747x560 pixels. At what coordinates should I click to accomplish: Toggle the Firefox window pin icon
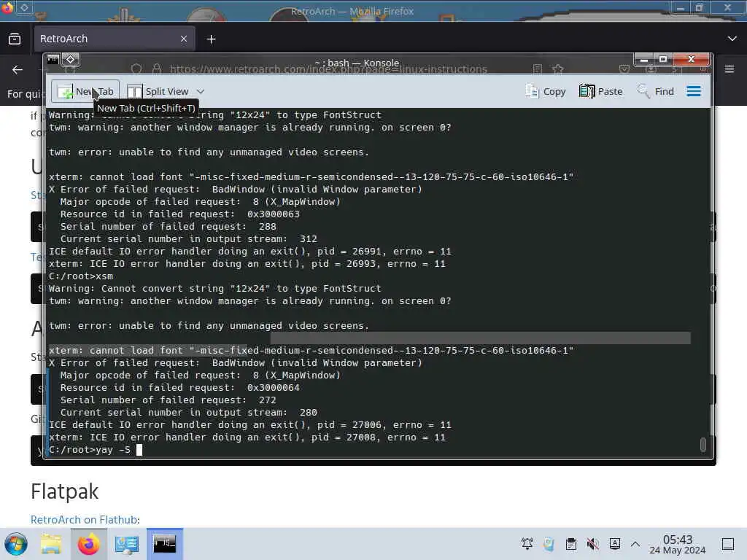(24, 7)
